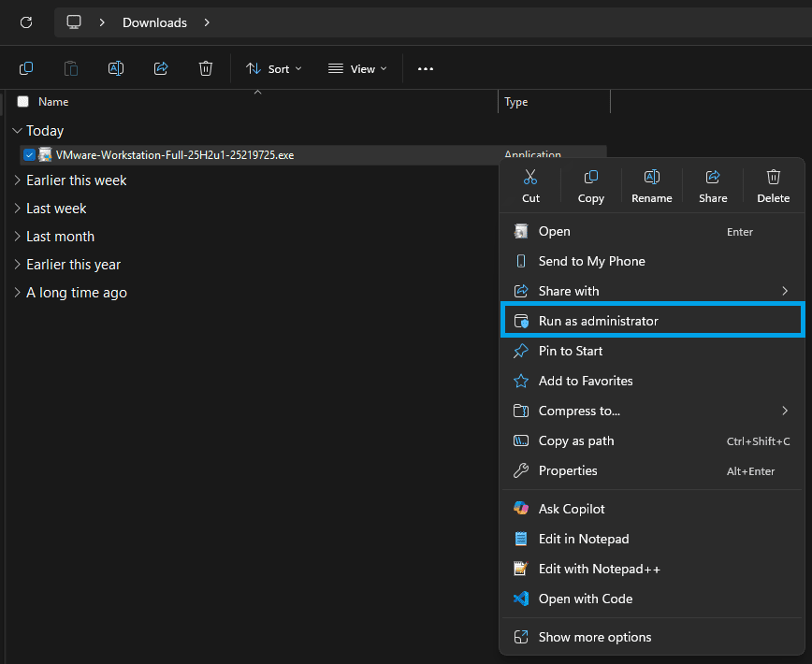Expand the Earlier this week group
The image size is (812, 664).
click(17, 180)
